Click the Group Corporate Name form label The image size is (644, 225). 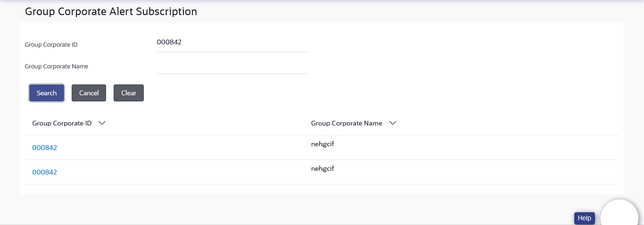click(x=57, y=67)
